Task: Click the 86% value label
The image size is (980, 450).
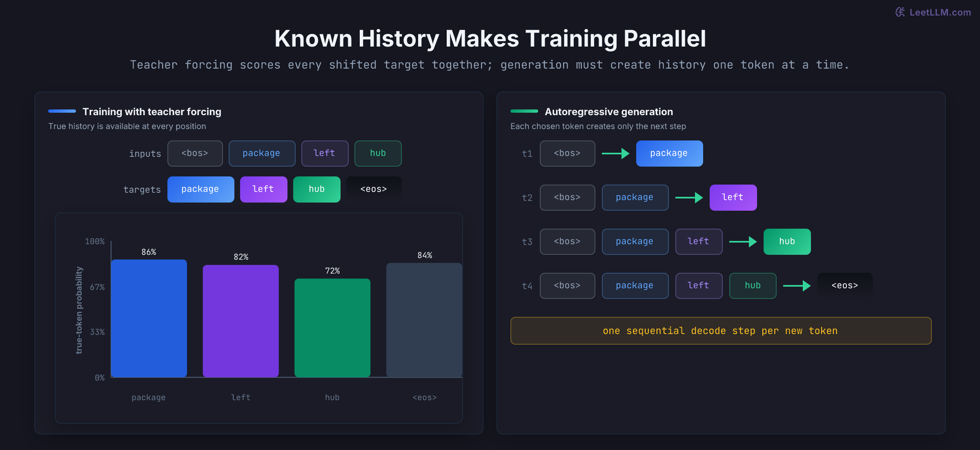Action: (149, 252)
